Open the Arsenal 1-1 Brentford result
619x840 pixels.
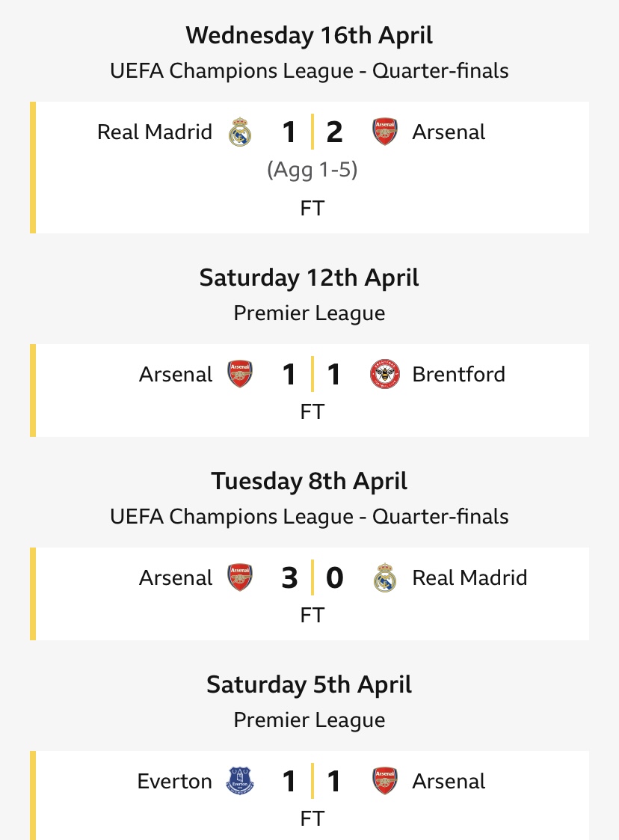[309, 390]
